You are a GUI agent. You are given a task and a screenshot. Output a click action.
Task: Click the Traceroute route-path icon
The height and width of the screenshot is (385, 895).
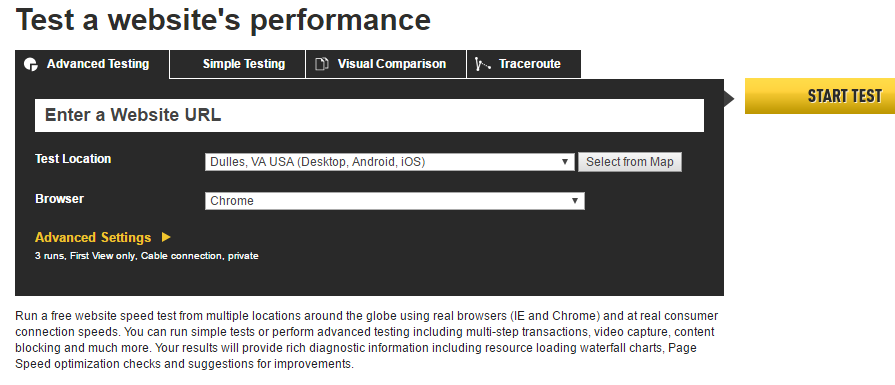click(x=483, y=64)
